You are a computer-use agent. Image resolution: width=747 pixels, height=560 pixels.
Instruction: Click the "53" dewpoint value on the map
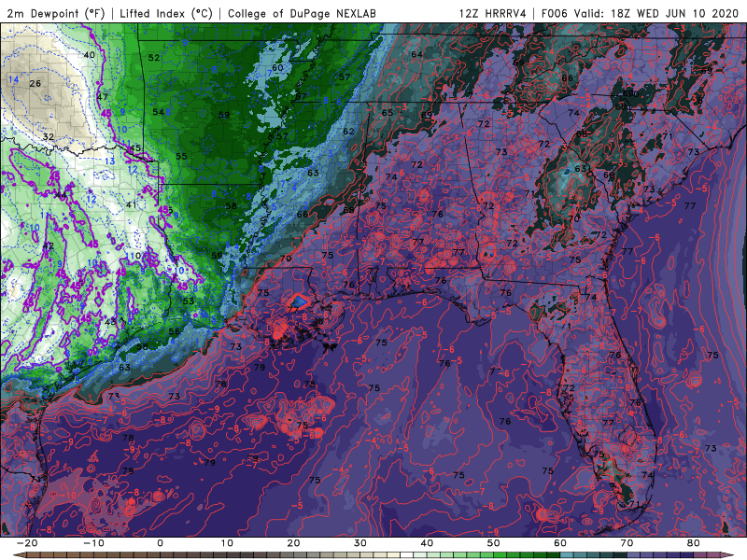189,301
